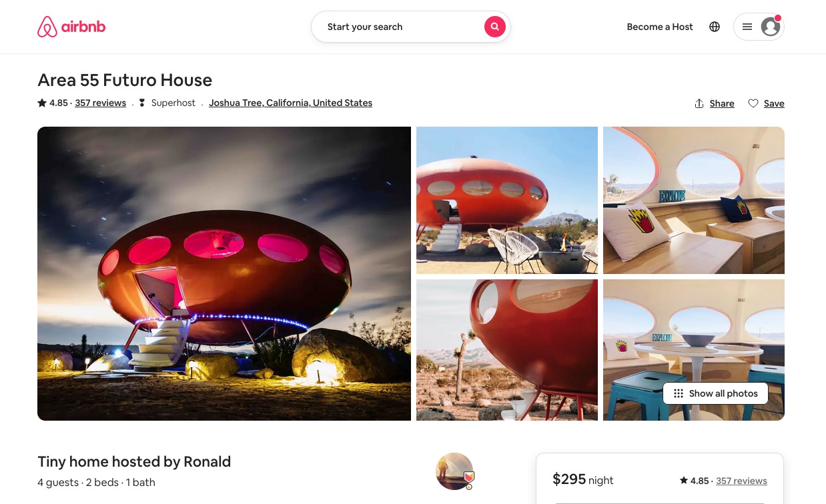826x504 pixels.
Task: Click the grid icon in Show all photos
Action: 679,393
